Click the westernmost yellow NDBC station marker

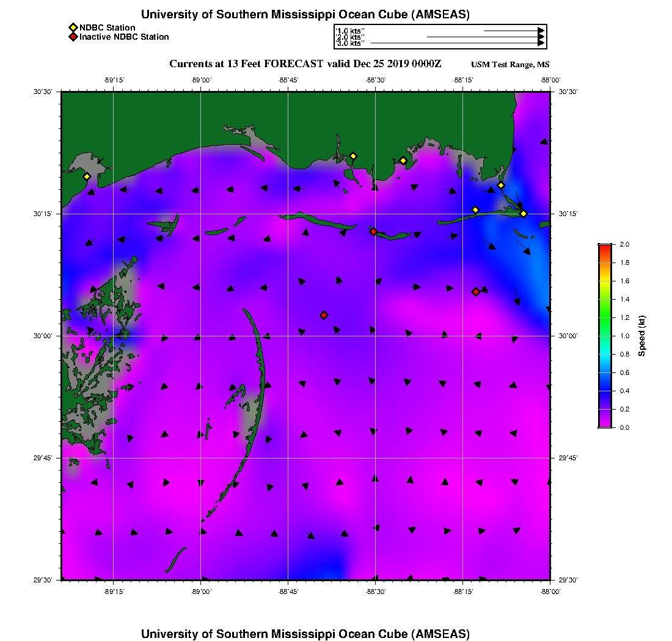tap(87, 176)
